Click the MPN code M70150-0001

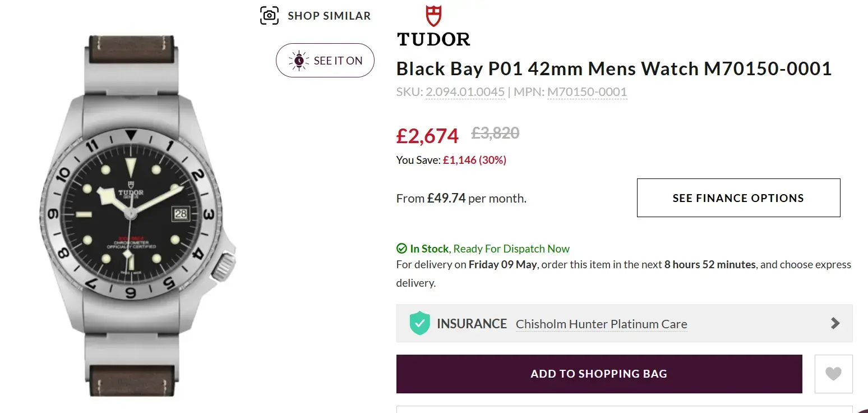click(x=587, y=92)
